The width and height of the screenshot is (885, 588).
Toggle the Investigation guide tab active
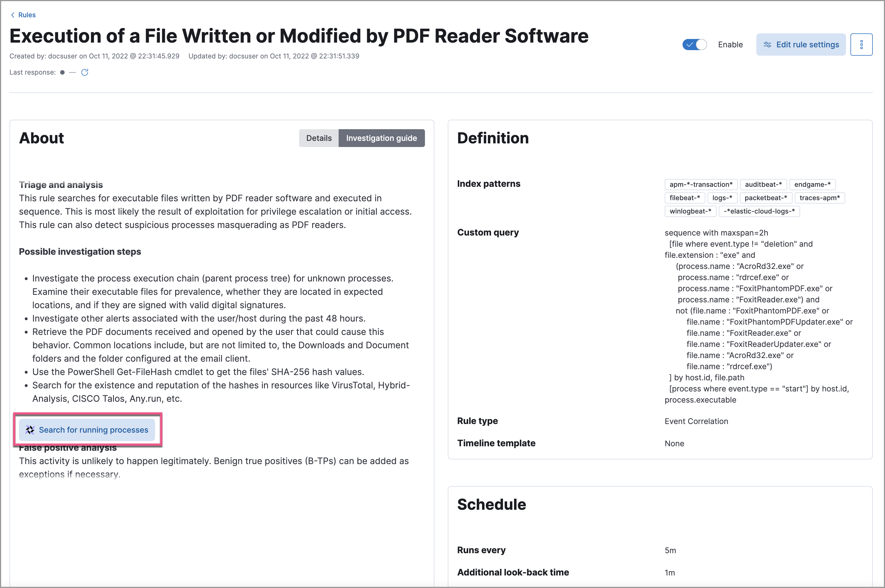[x=382, y=138]
